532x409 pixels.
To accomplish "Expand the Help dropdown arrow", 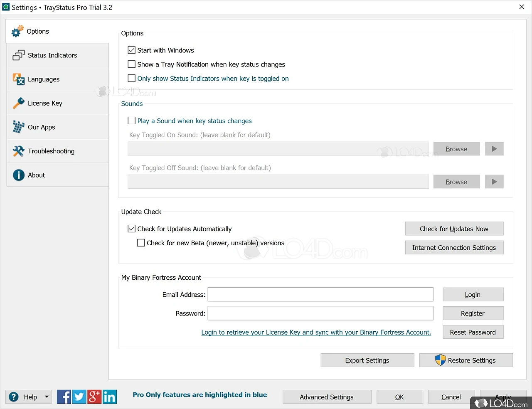I will (47, 397).
